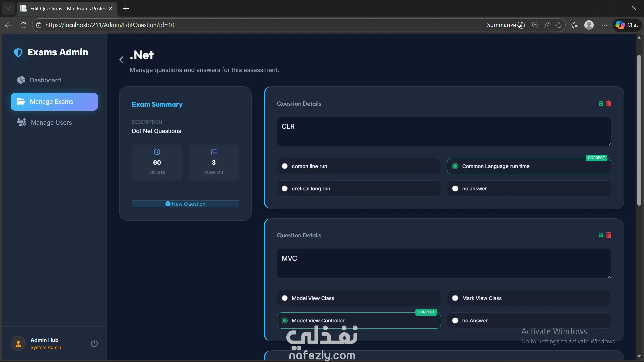The width and height of the screenshot is (644, 362).
Task: Mark 'cretical long run' as correct answer
Action: coord(285,189)
